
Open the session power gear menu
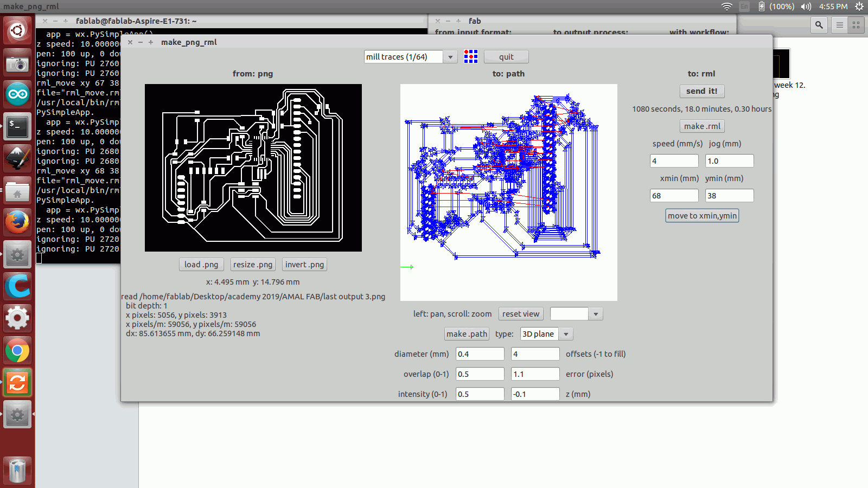(x=859, y=7)
